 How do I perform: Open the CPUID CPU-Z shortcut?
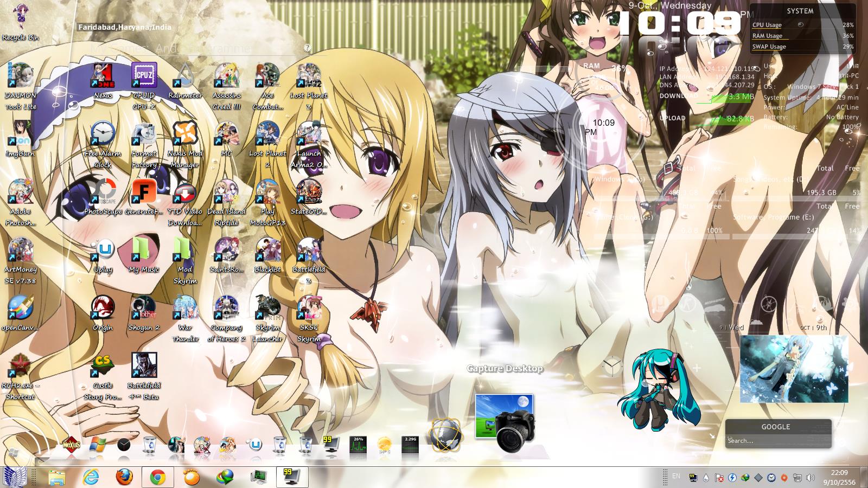click(144, 86)
